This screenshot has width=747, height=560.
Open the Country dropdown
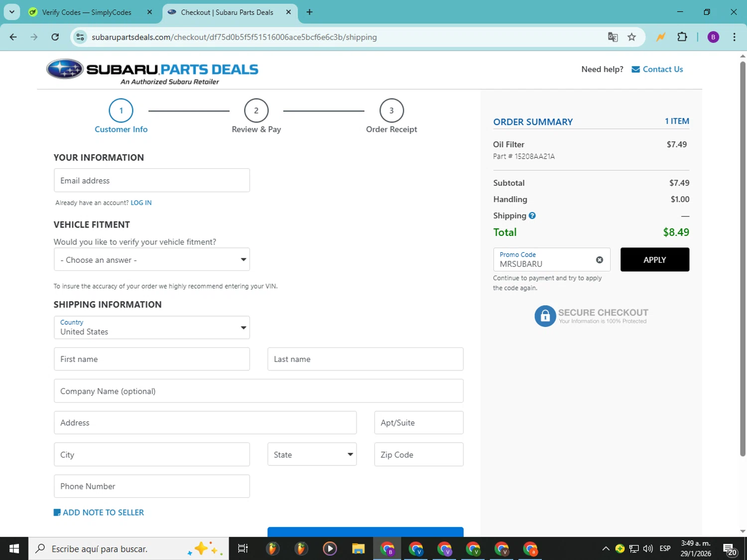(x=152, y=328)
